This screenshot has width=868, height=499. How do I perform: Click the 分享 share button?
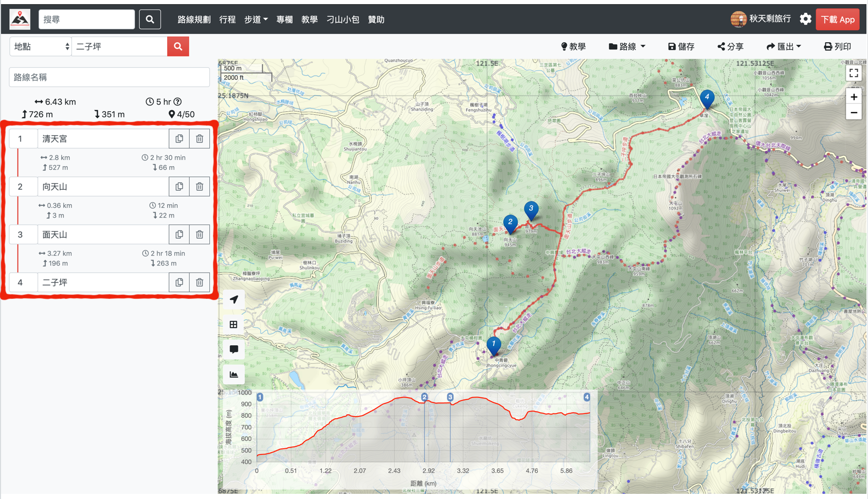point(731,47)
